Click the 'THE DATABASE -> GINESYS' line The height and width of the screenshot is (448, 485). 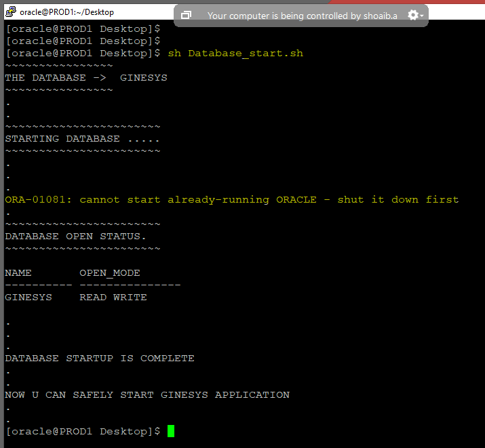click(x=86, y=77)
